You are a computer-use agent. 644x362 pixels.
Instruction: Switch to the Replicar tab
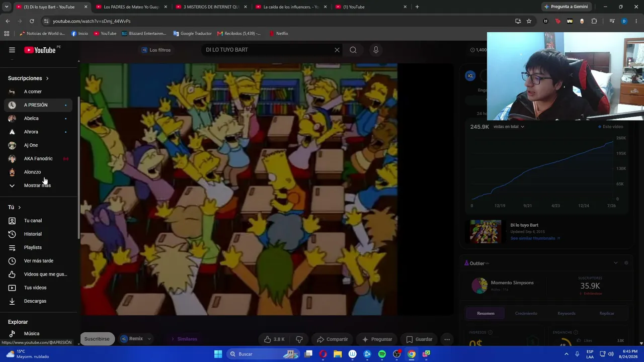607,313
